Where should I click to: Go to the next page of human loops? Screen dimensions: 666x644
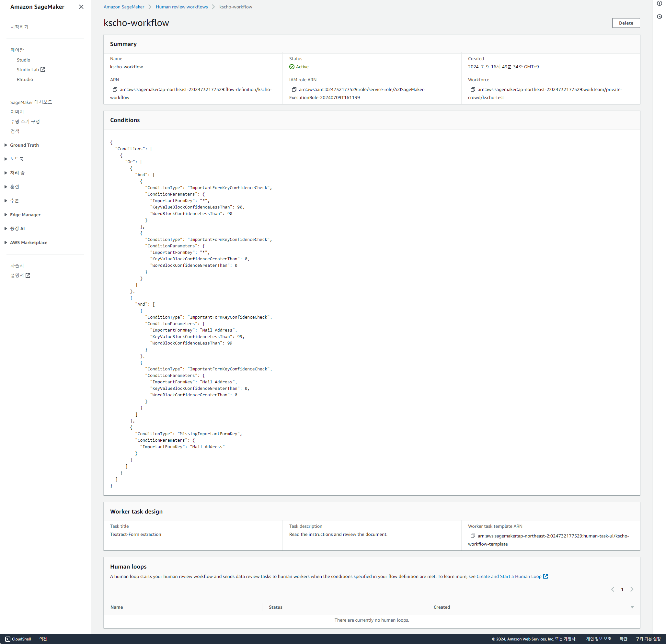(x=632, y=589)
